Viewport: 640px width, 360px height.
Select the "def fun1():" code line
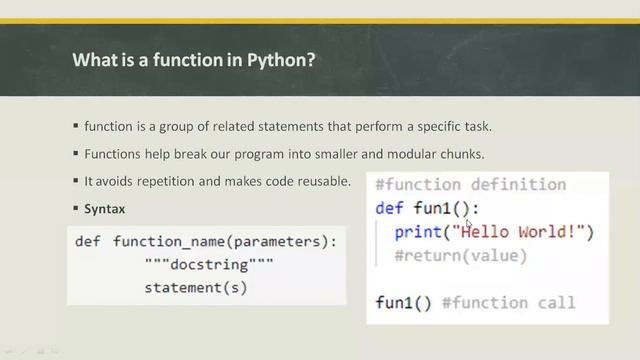point(427,209)
